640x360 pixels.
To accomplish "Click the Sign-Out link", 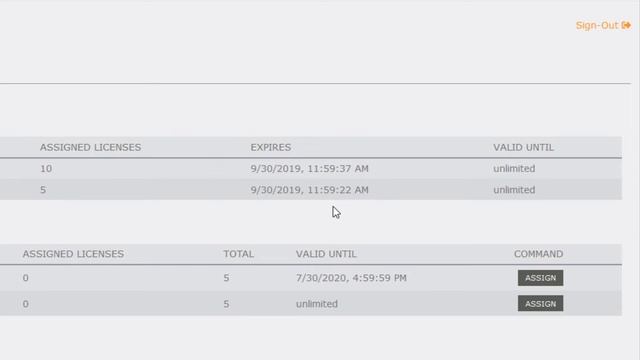I will 597,25.
